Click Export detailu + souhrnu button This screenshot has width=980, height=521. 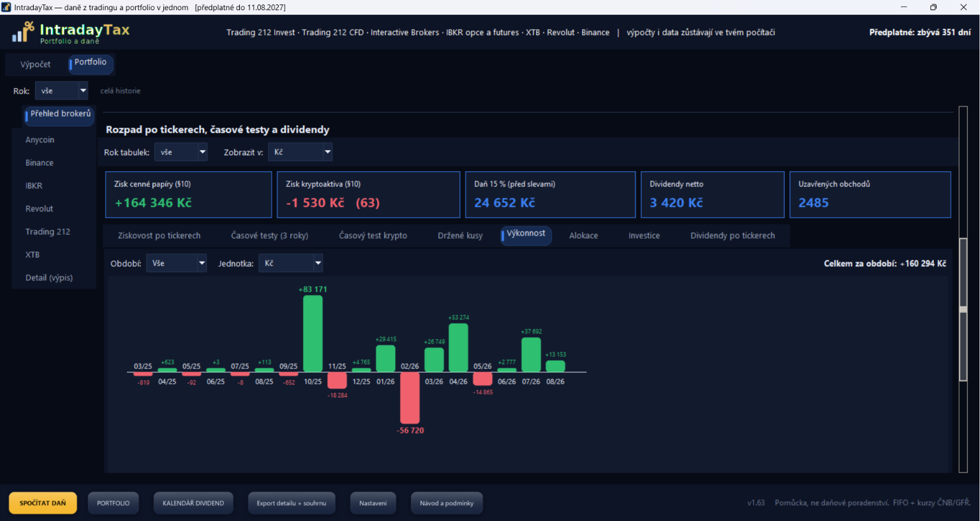click(292, 503)
